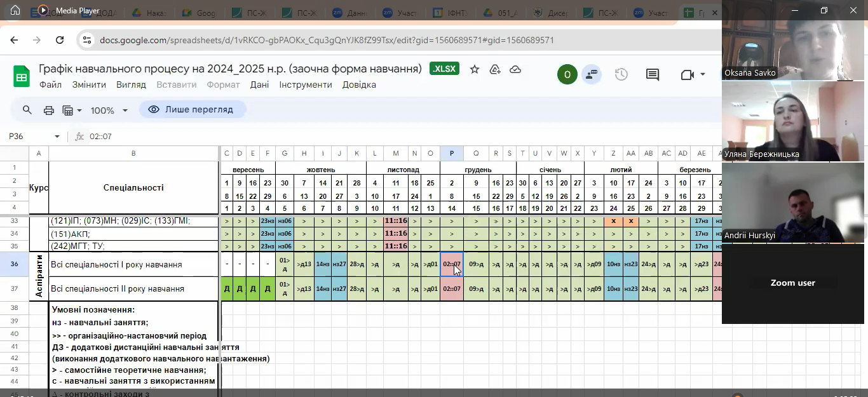This screenshot has width=868, height=397.
Task: Open the 'Файл' menu
Action: 50,84
